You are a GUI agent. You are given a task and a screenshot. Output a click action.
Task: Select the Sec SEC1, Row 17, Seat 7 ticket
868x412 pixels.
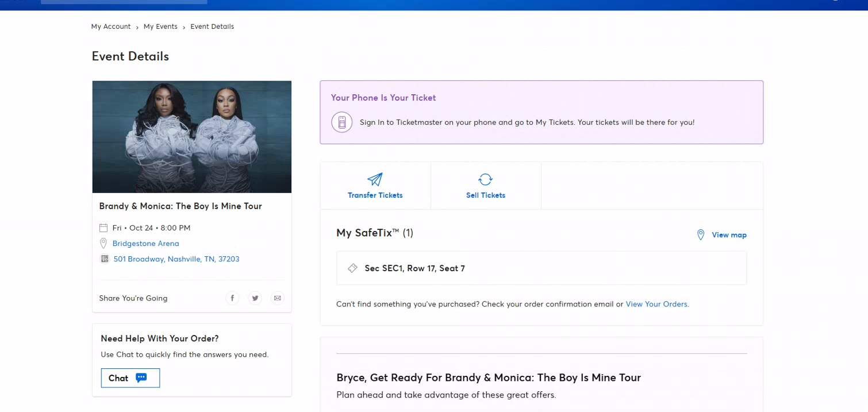point(541,268)
